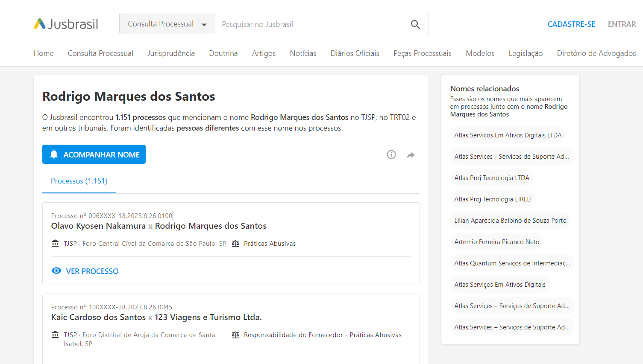This screenshot has height=364, width=643.
Task: Click the ENTRAR login link
Action: (622, 24)
